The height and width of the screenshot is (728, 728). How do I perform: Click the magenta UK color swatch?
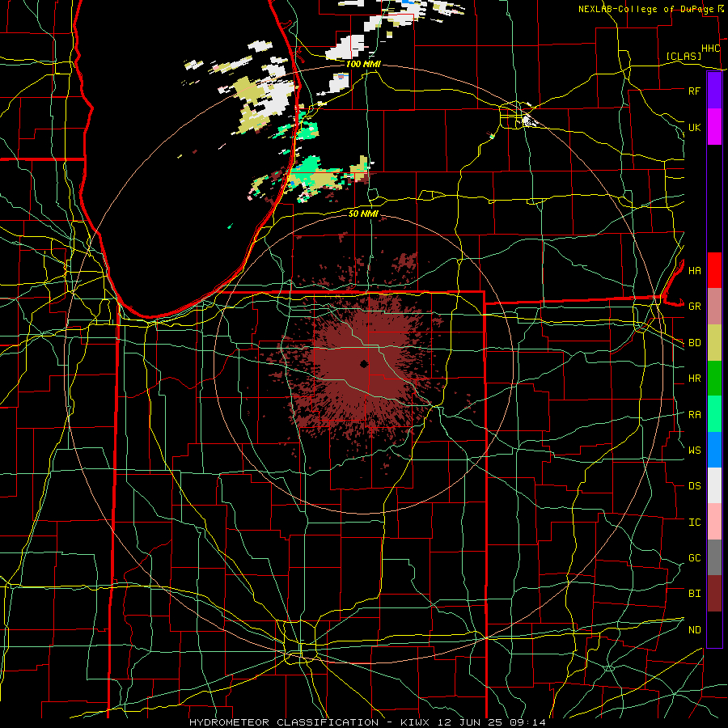(x=714, y=127)
